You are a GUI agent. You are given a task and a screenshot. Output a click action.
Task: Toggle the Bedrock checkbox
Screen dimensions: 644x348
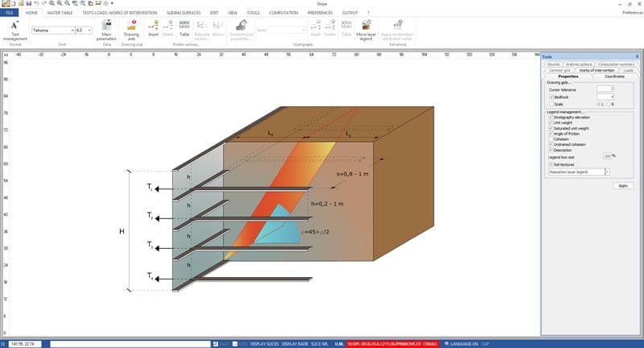click(x=551, y=97)
